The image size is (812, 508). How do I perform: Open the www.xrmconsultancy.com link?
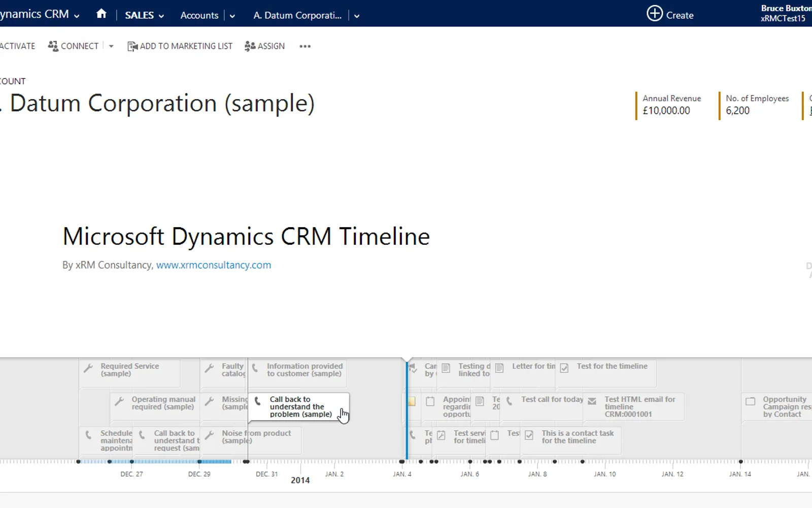tap(214, 265)
